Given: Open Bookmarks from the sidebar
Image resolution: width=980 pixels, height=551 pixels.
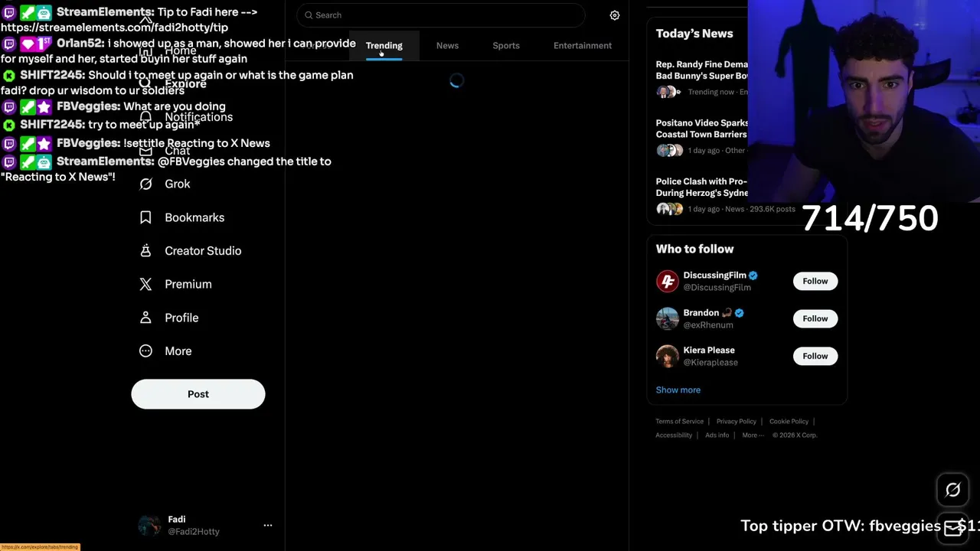Looking at the screenshot, I should [182, 217].
